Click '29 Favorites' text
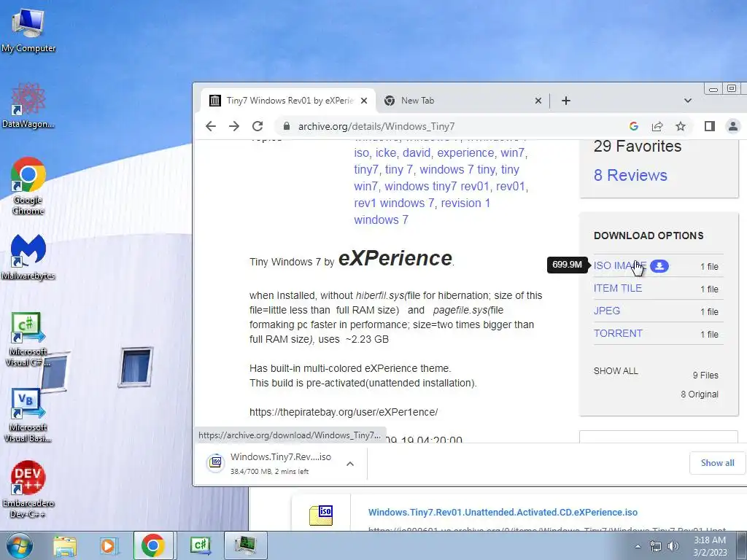747x560 pixels. (x=638, y=146)
